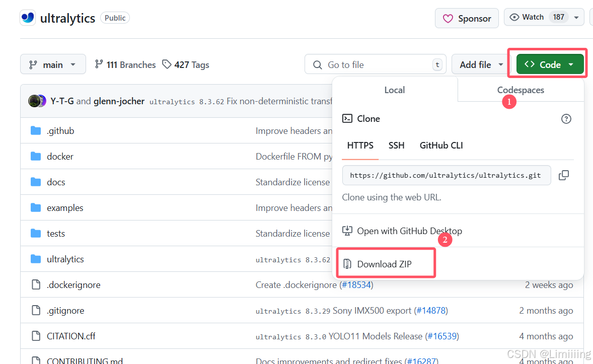
Task: Click the magnifier icon in Go to file
Action: point(318,65)
